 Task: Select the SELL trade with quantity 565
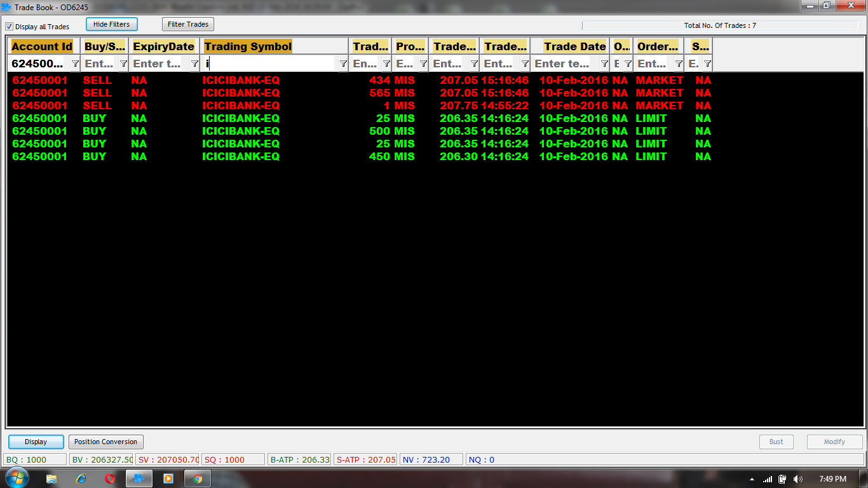coord(359,93)
